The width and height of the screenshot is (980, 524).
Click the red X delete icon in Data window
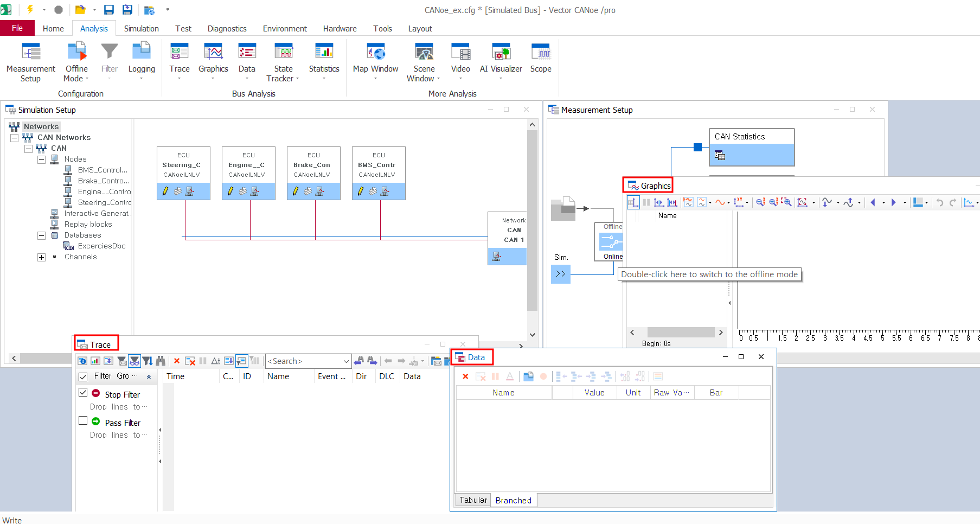click(465, 376)
